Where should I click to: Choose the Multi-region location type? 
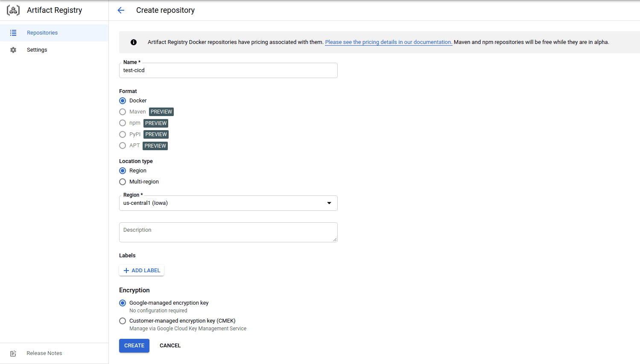[123, 182]
